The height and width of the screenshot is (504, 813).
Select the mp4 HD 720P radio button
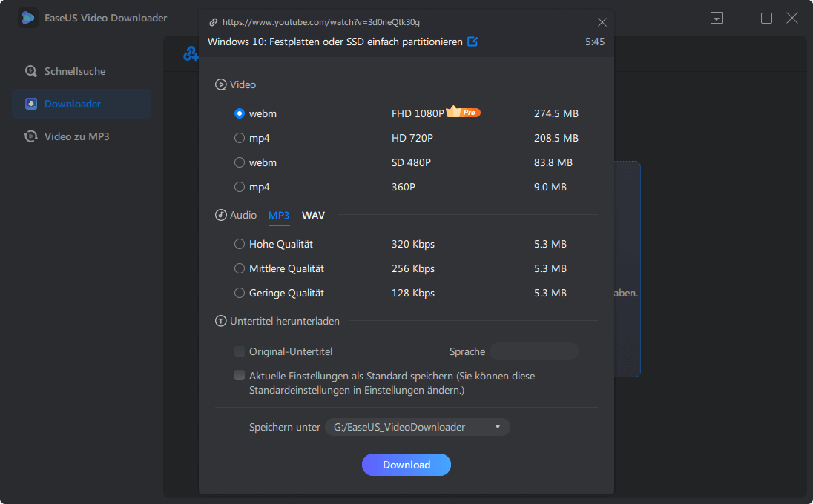coord(240,138)
